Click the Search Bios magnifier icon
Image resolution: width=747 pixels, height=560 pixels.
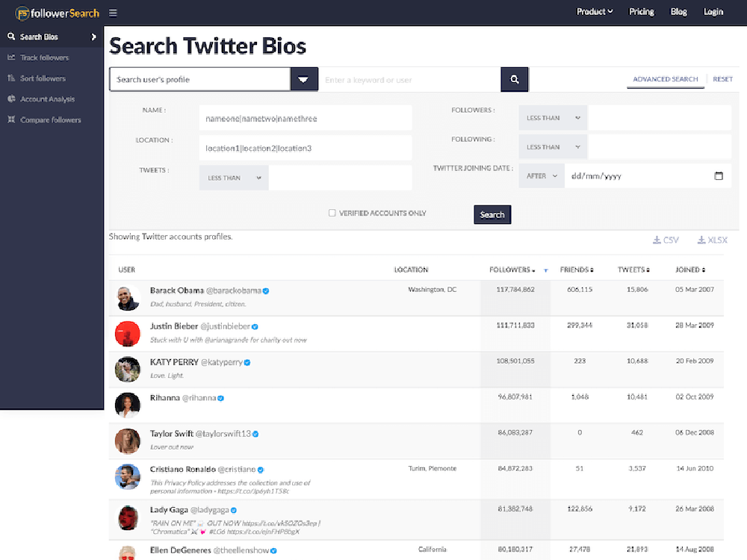coord(11,36)
